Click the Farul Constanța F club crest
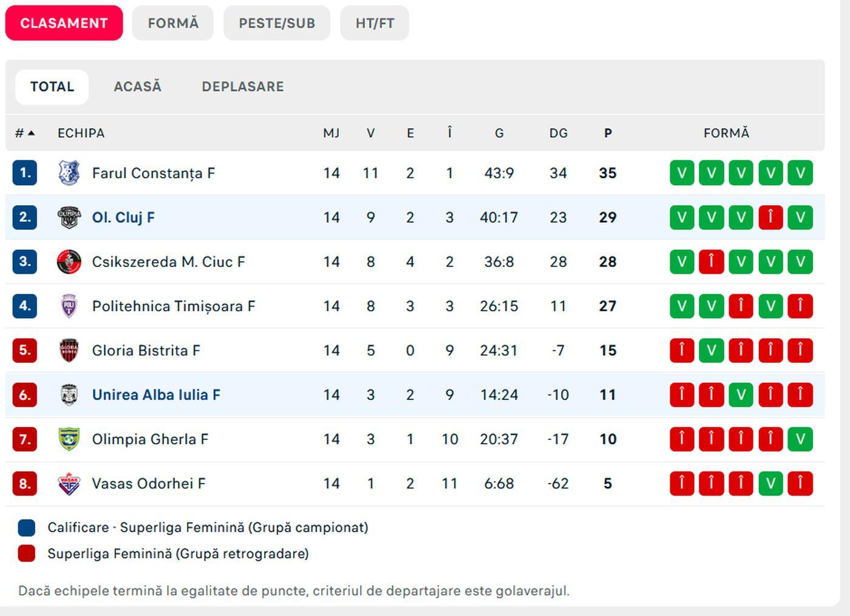Image resolution: width=850 pixels, height=616 pixels. (x=69, y=172)
